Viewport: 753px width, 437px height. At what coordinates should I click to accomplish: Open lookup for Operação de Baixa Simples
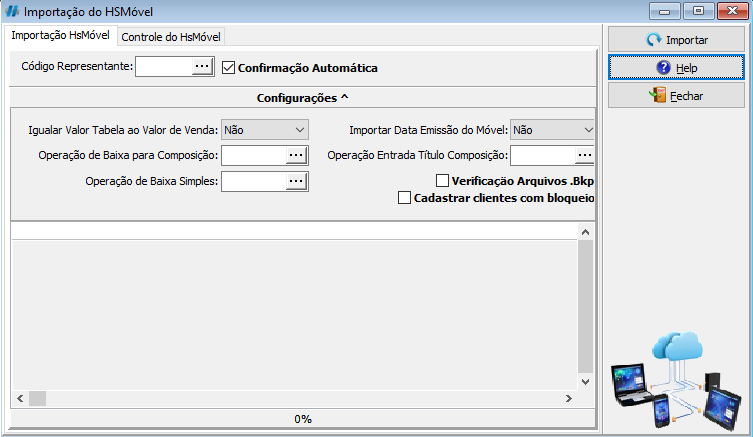point(296,181)
